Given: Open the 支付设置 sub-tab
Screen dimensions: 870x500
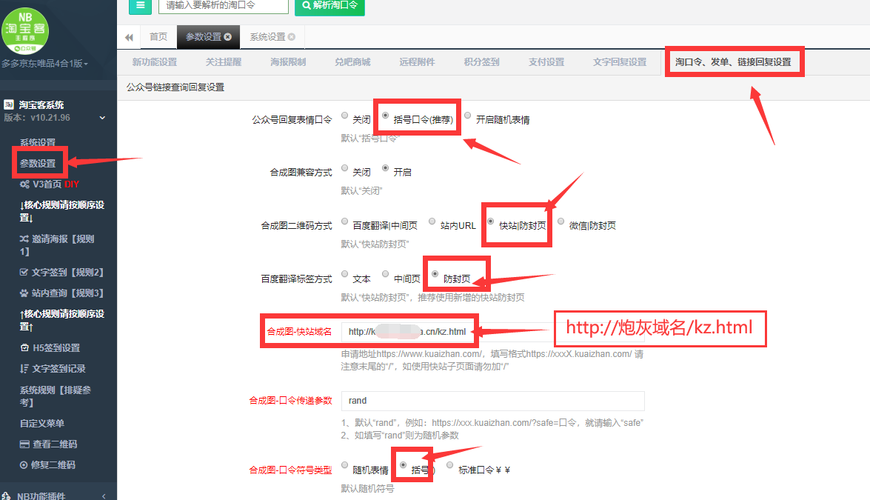Looking at the screenshot, I should (547, 62).
